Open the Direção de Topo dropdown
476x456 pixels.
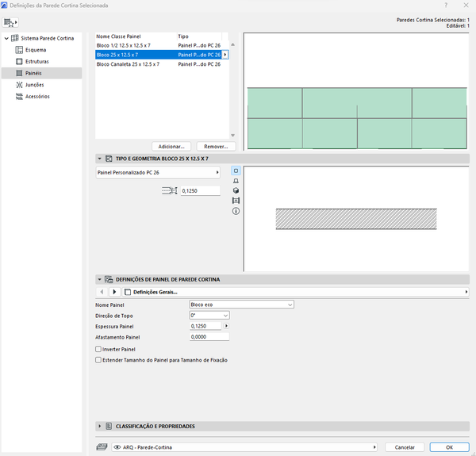tap(209, 315)
